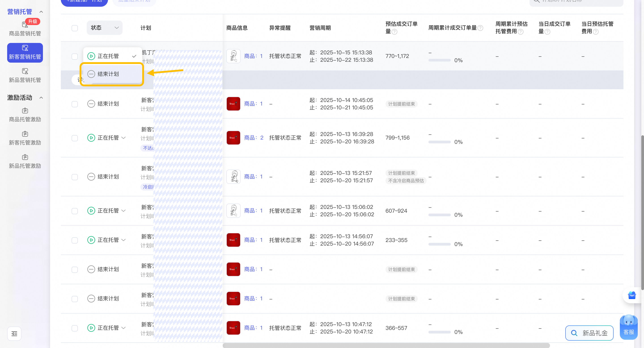Open 商品托管激励 sidebar icon
The height and width of the screenshot is (348, 644).
[x=25, y=110]
